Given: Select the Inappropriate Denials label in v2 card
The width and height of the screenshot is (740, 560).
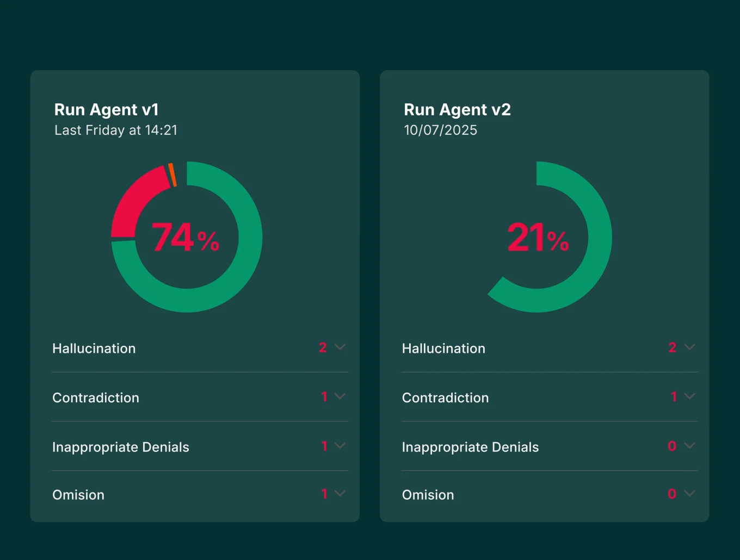Looking at the screenshot, I should tap(470, 447).
